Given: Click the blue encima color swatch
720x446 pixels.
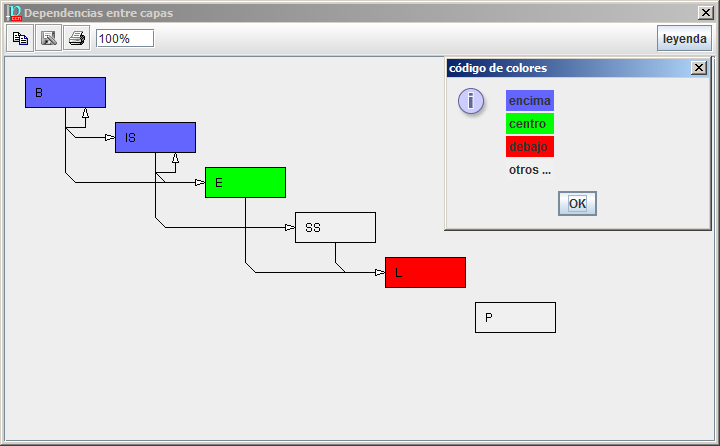Looking at the screenshot, I should (529, 101).
